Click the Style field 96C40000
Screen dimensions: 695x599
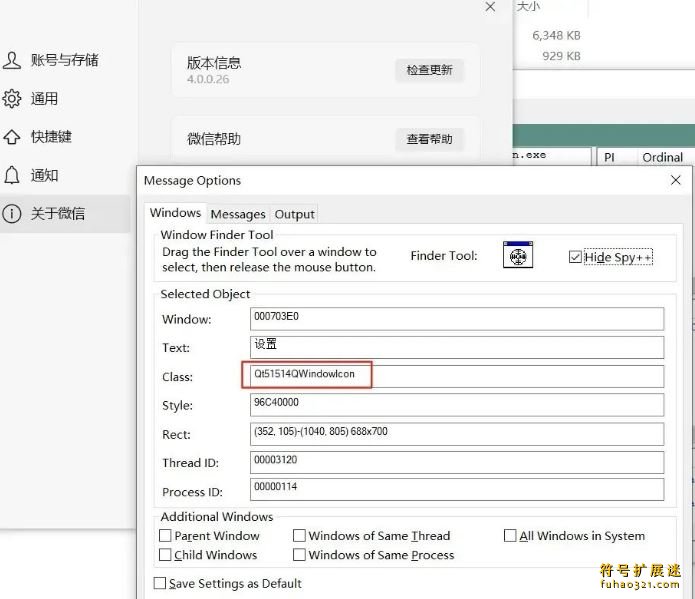coord(457,405)
